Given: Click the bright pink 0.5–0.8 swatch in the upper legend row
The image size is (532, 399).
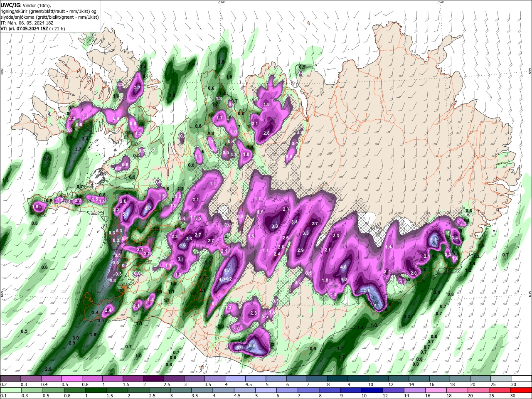Looking at the screenshot, I should point(71,379).
